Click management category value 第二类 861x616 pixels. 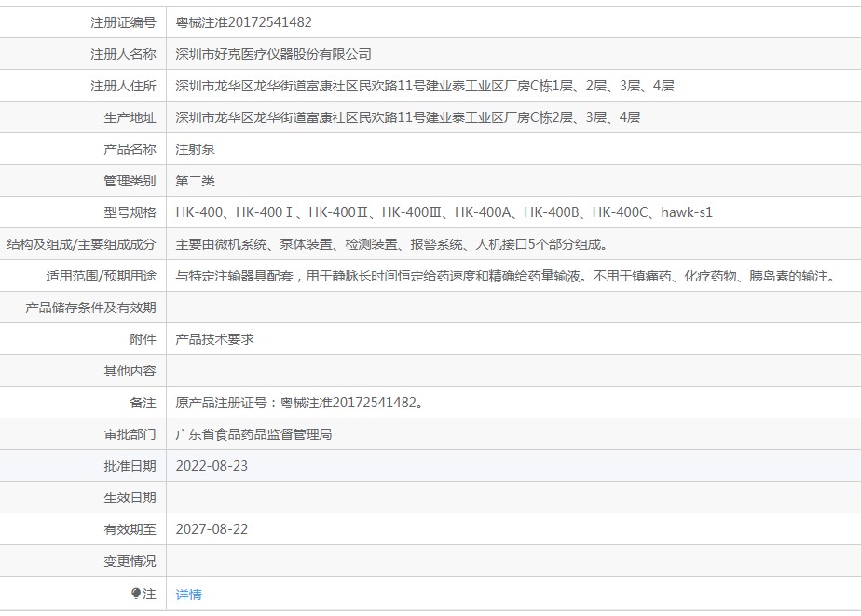tap(195, 181)
